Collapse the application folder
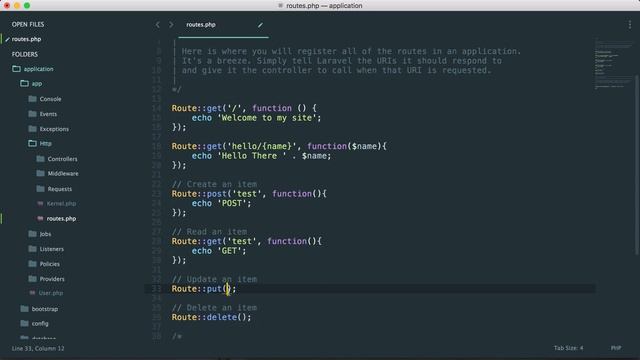 coord(38,69)
